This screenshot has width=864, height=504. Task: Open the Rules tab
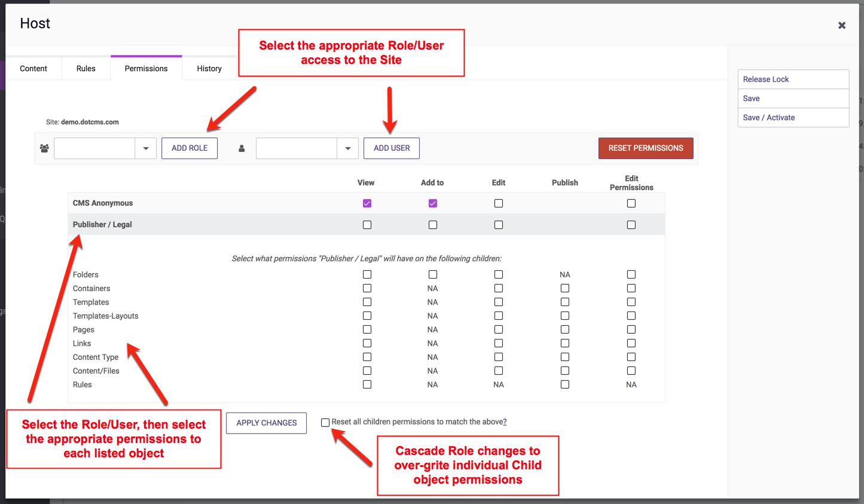pos(86,69)
